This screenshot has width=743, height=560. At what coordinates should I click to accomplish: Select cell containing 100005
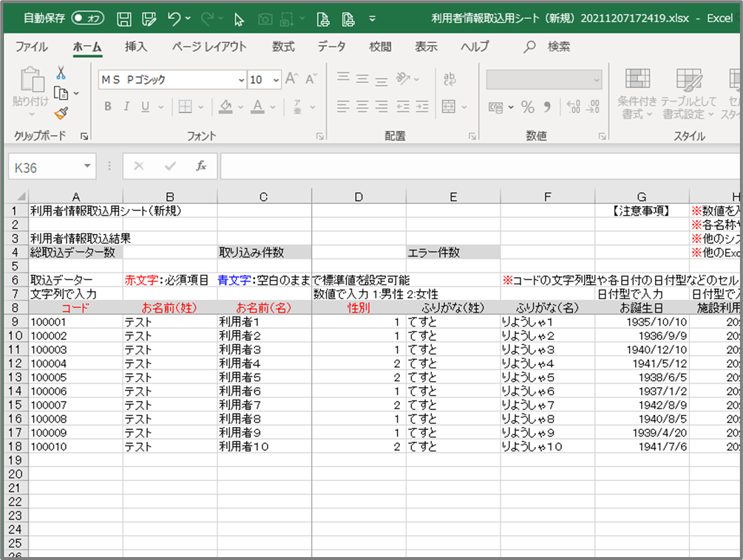tap(75, 378)
